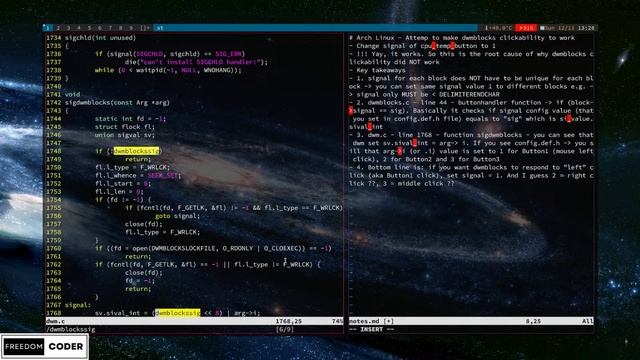Click 'DELIMITERENDCHAR' in notes

(x=469, y=94)
